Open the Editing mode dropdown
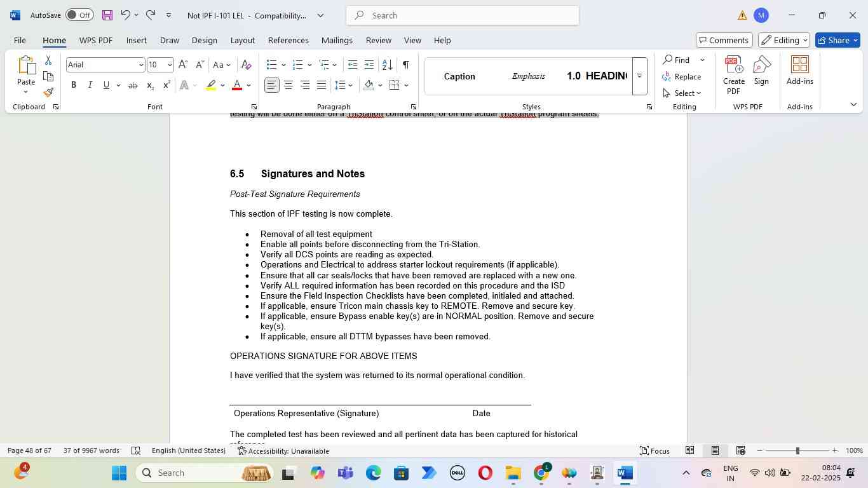 783,40
